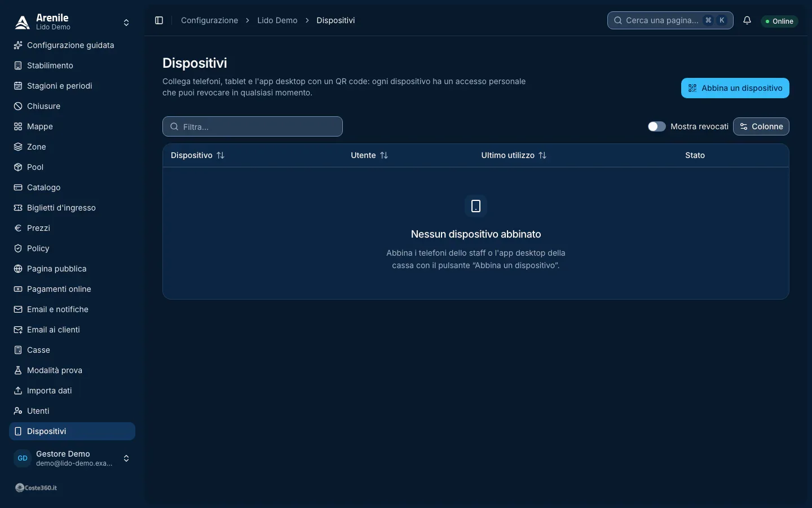Click the Modalità prova flask icon
The height and width of the screenshot is (508, 812).
[x=18, y=370]
